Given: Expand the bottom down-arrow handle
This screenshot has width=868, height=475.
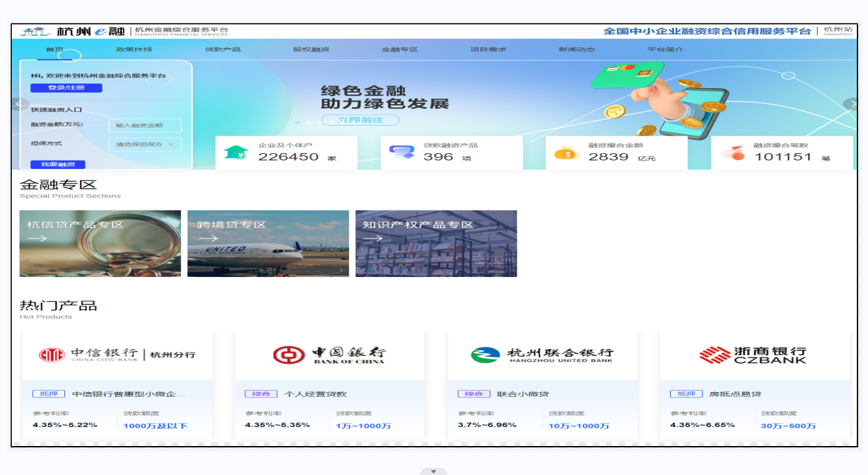Looking at the screenshot, I should pos(433,471).
